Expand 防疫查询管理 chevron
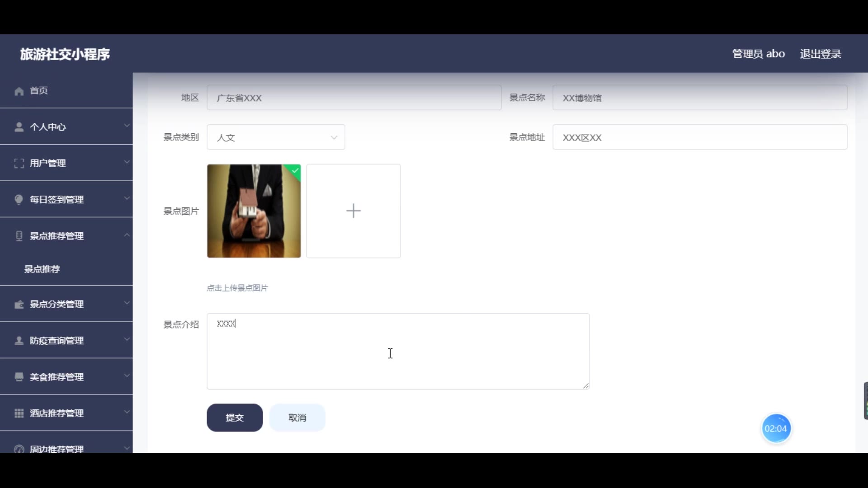This screenshot has width=868, height=488. click(x=127, y=339)
